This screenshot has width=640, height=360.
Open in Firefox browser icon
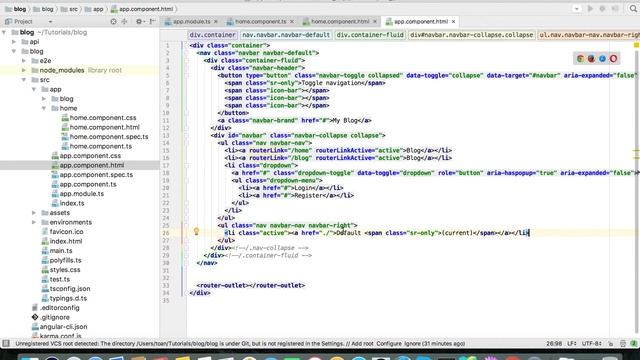point(591,59)
